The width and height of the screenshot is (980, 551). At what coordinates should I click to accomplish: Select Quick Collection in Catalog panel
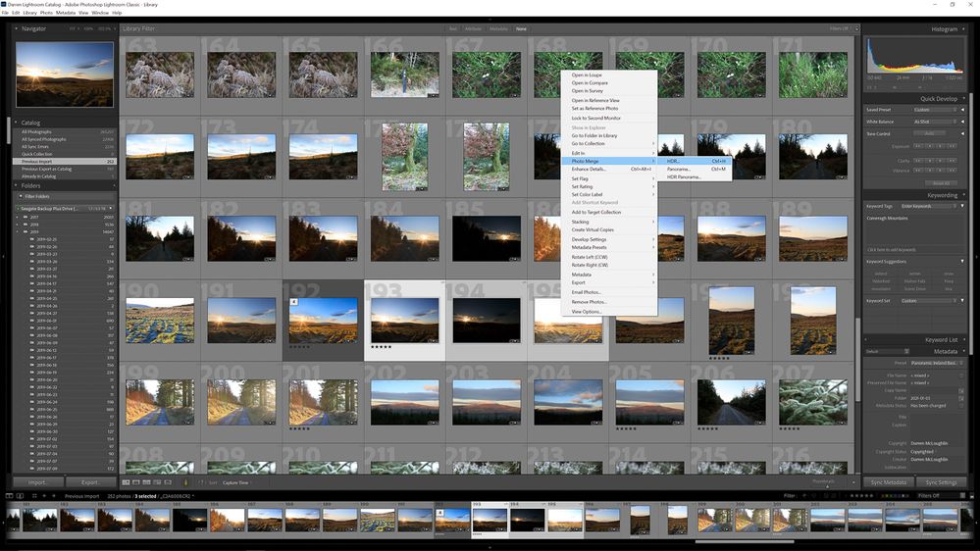coord(65,154)
